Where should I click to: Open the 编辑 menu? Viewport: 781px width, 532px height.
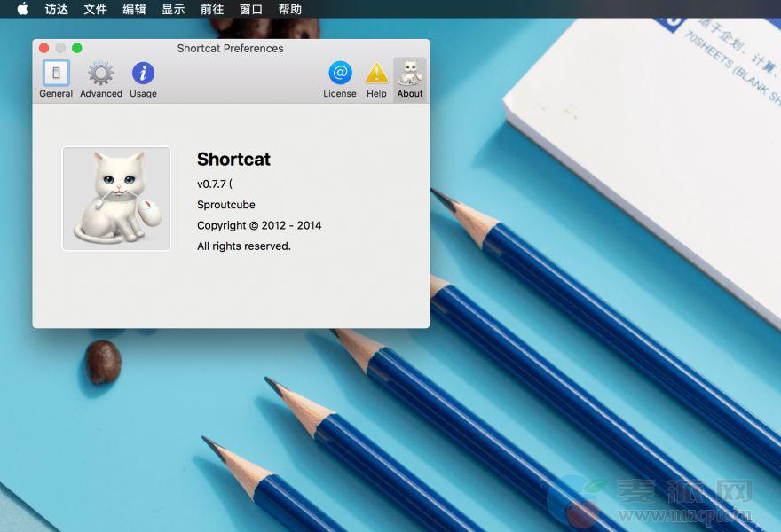135,9
